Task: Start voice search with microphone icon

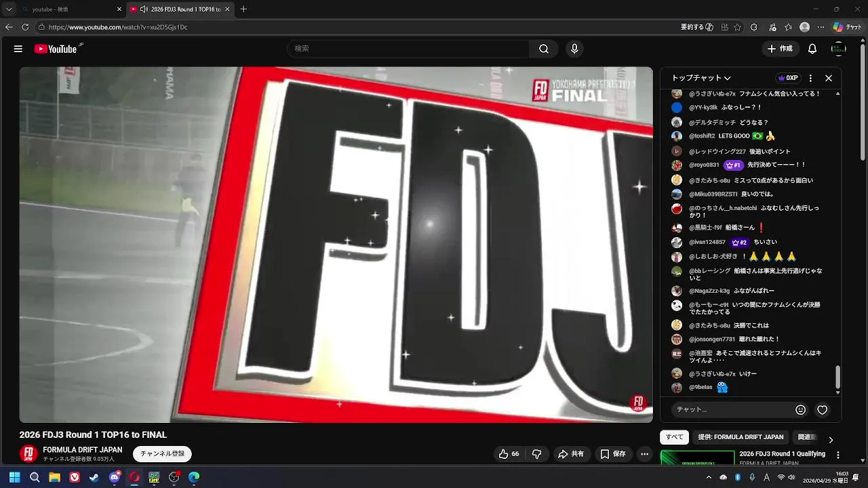Action: click(574, 49)
